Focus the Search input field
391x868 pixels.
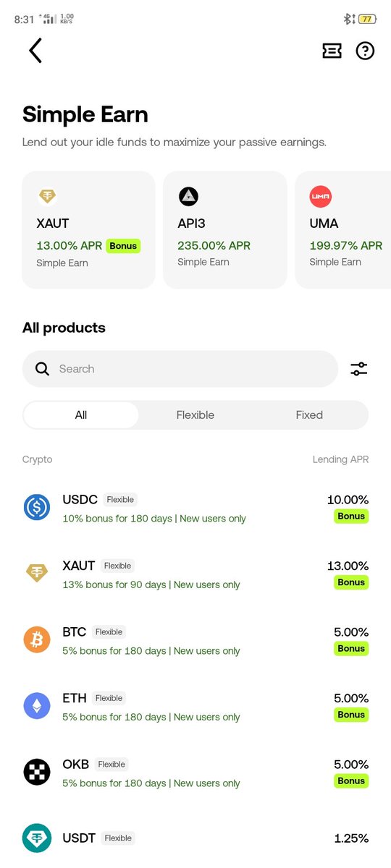click(180, 369)
